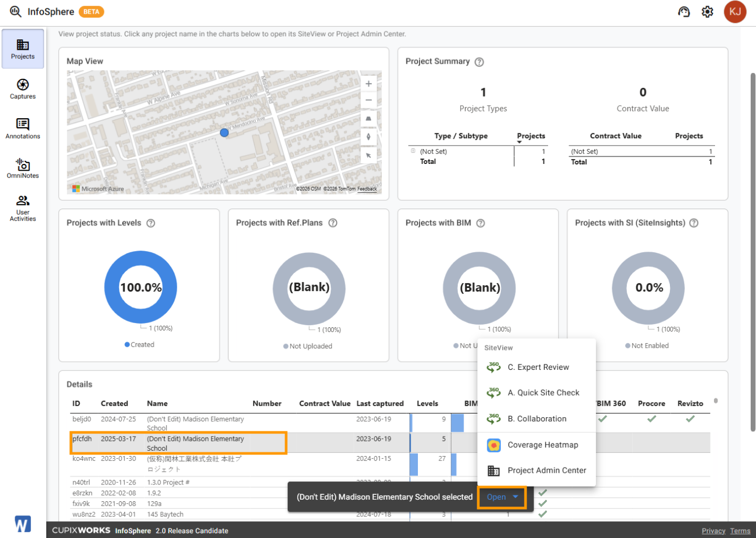Click the Created legend item
The width and height of the screenshot is (756, 538).
[x=139, y=345]
